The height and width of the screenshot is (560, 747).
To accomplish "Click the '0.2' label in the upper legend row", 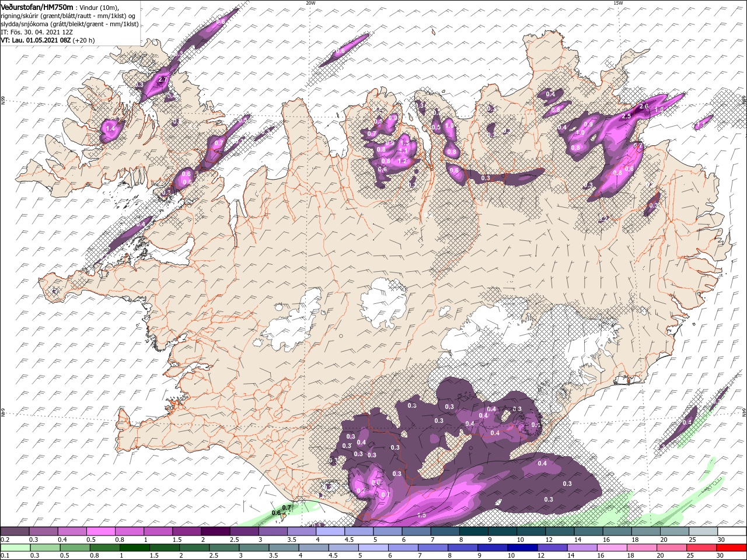I will 5,540.
